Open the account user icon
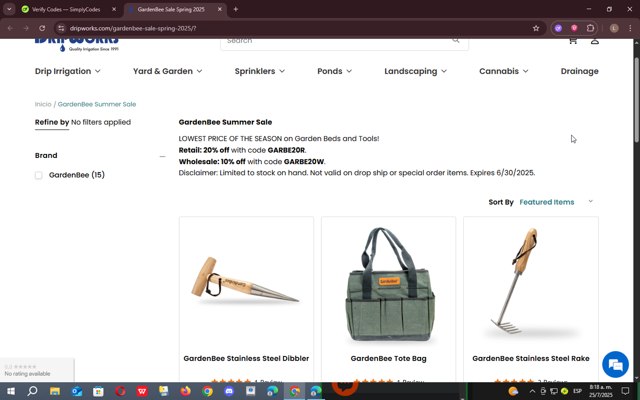 click(595, 41)
